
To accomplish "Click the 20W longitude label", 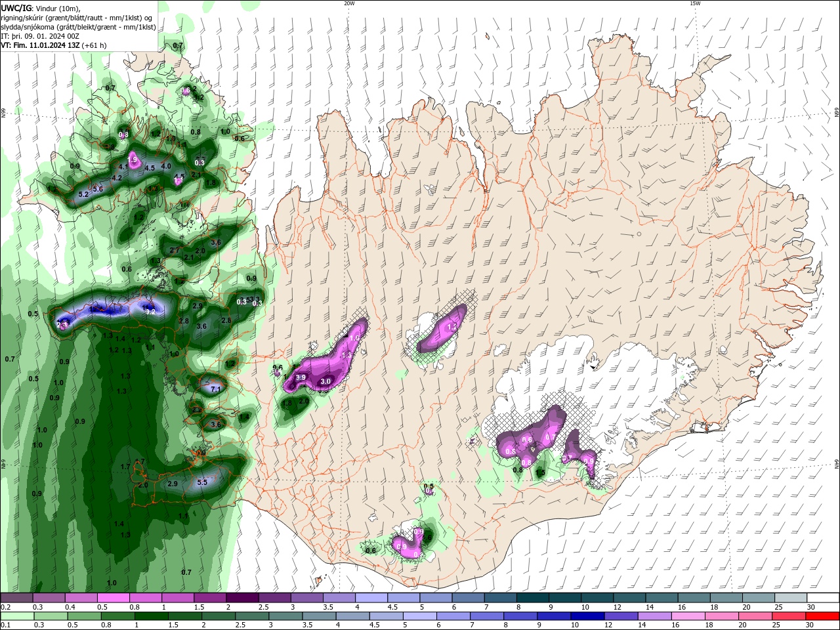I will (x=349, y=3).
